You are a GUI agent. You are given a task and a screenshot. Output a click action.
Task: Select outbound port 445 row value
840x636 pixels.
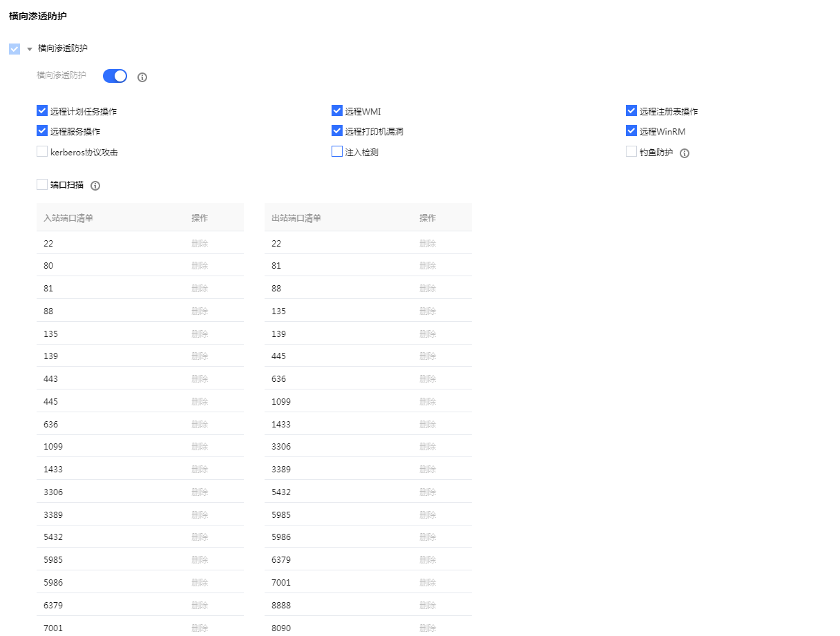pyautogui.click(x=278, y=356)
